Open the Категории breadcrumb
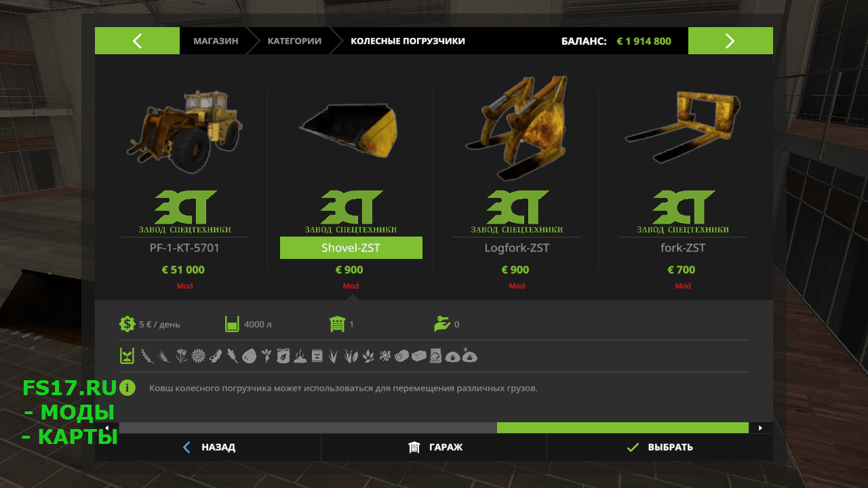The width and height of the screenshot is (868, 488). point(294,41)
